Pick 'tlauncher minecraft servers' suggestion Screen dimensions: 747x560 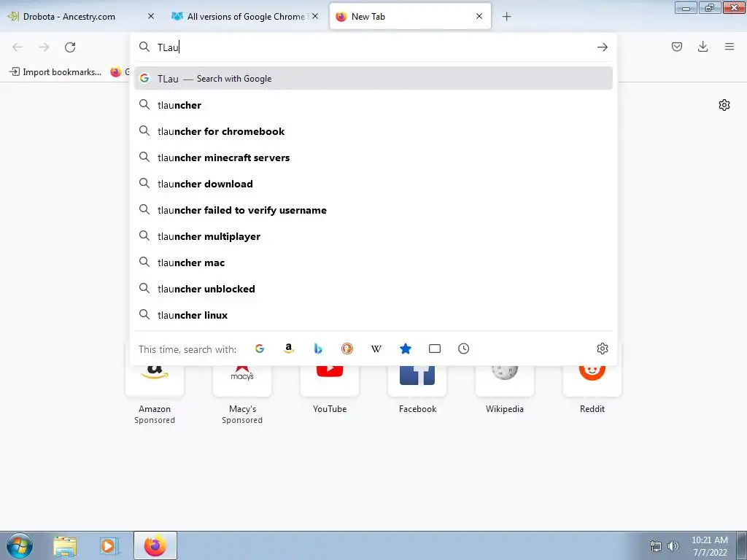pos(373,157)
